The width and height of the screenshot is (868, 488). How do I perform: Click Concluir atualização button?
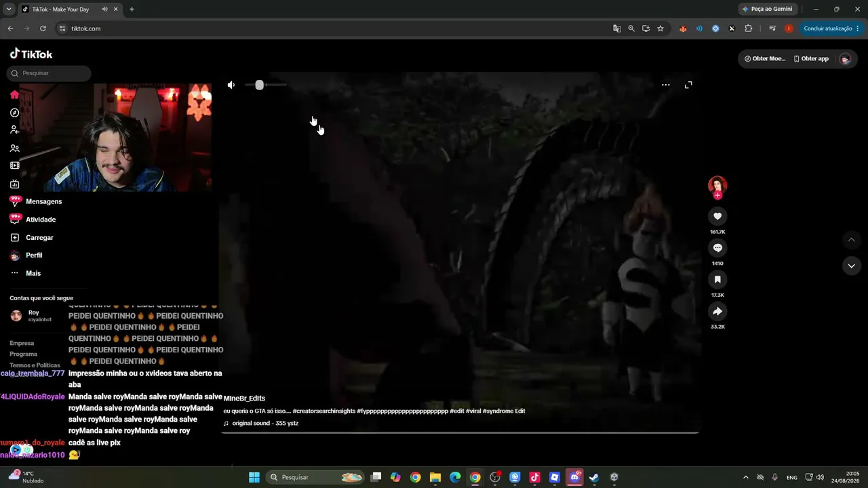831,28
